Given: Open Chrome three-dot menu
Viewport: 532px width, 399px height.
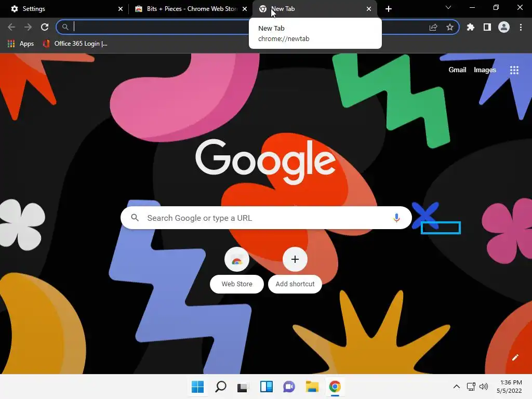Looking at the screenshot, I should point(521,27).
